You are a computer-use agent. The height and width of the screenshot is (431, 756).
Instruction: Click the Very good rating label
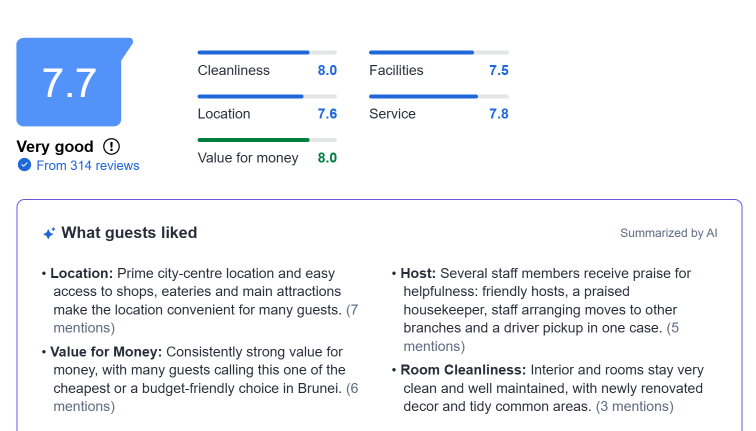tap(55, 147)
